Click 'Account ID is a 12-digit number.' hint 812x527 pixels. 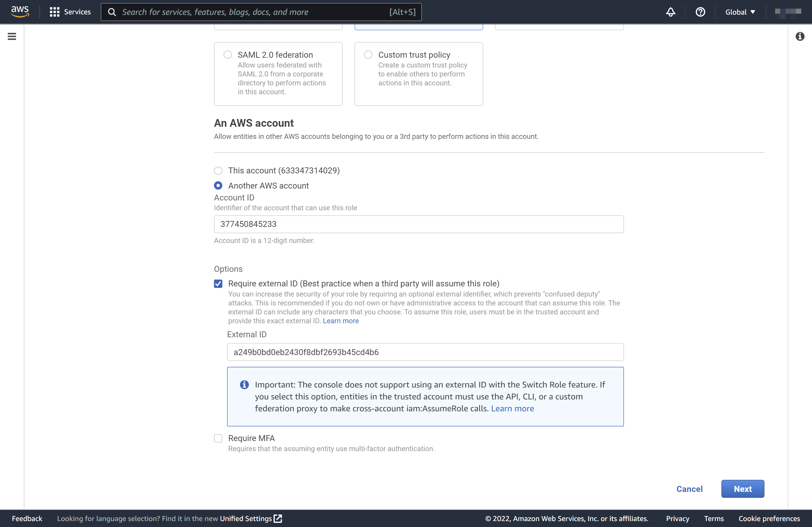pyautogui.click(x=264, y=240)
